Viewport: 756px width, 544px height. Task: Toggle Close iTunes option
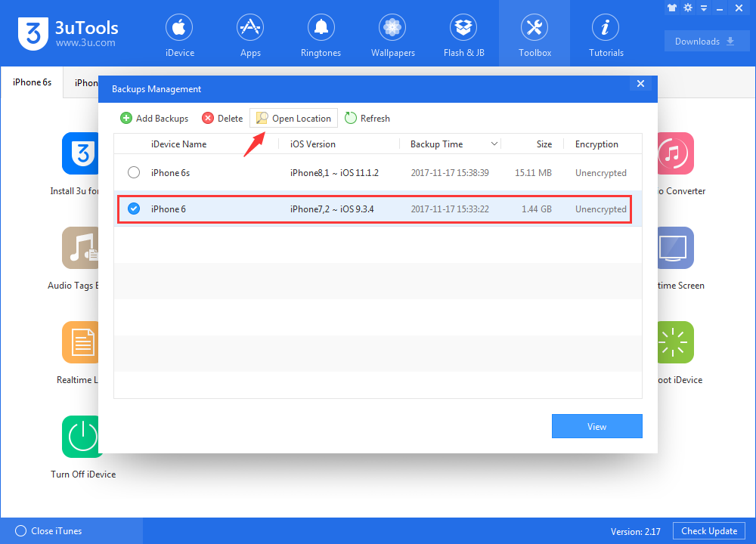tap(48, 531)
